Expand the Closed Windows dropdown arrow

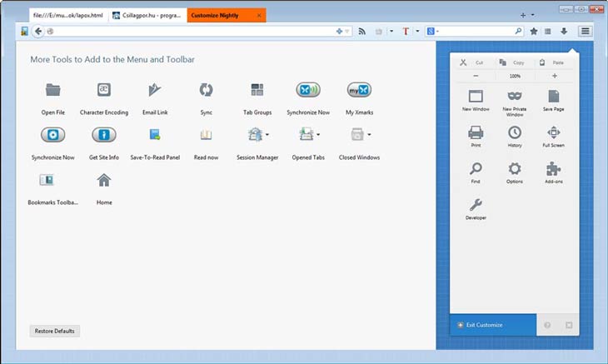(368, 135)
